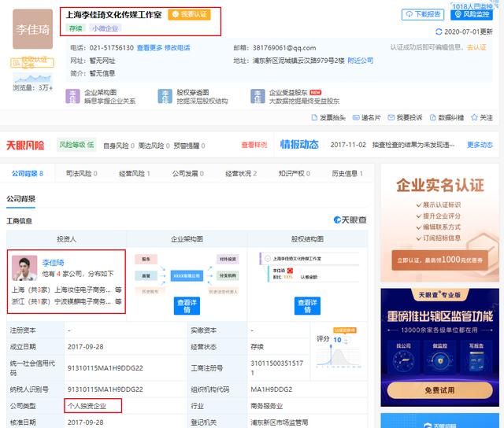
Task: Switch to the 知识产权 0 tab
Action: point(295,174)
